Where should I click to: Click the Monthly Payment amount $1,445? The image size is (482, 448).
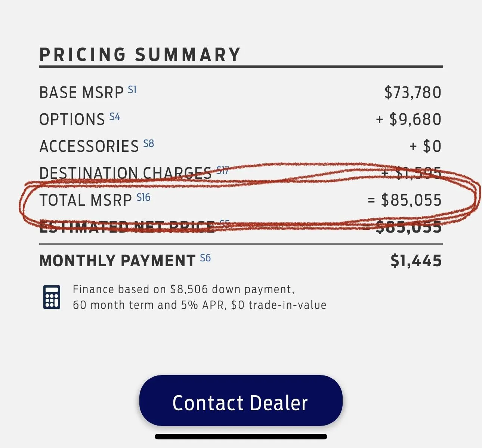[x=416, y=261]
